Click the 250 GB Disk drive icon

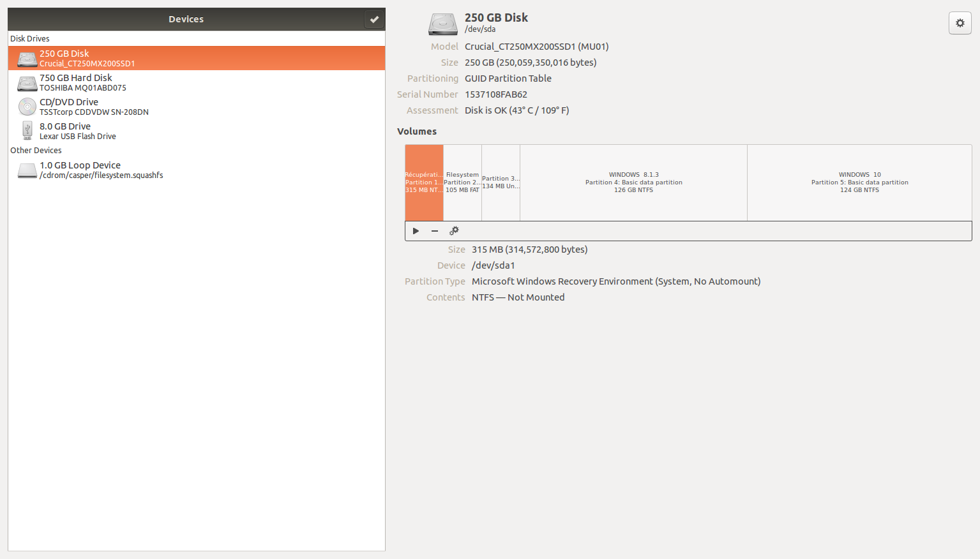pyautogui.click(x=27, y=59)
